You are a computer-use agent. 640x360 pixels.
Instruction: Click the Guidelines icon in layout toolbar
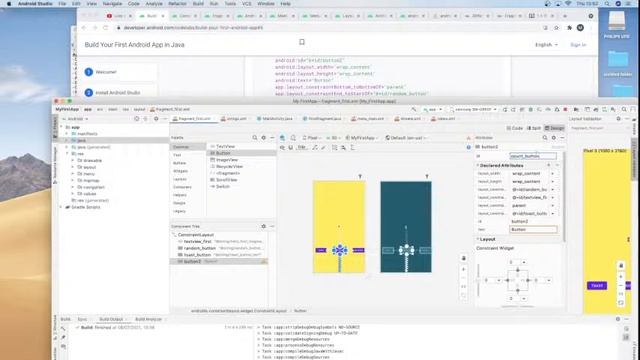tap(352, 147)
